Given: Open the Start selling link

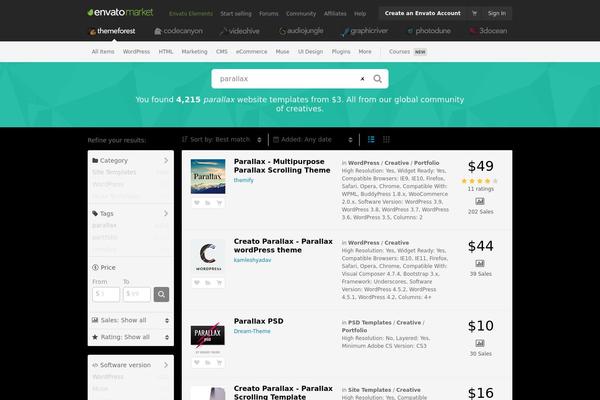Looking at the screenshot, I should coord(236,13).
